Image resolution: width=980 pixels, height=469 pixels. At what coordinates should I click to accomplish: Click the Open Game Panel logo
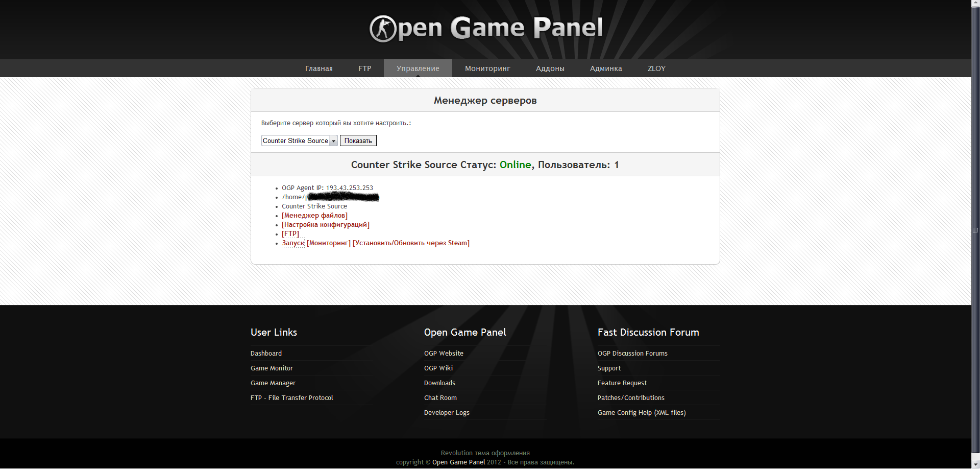point(485,28)
